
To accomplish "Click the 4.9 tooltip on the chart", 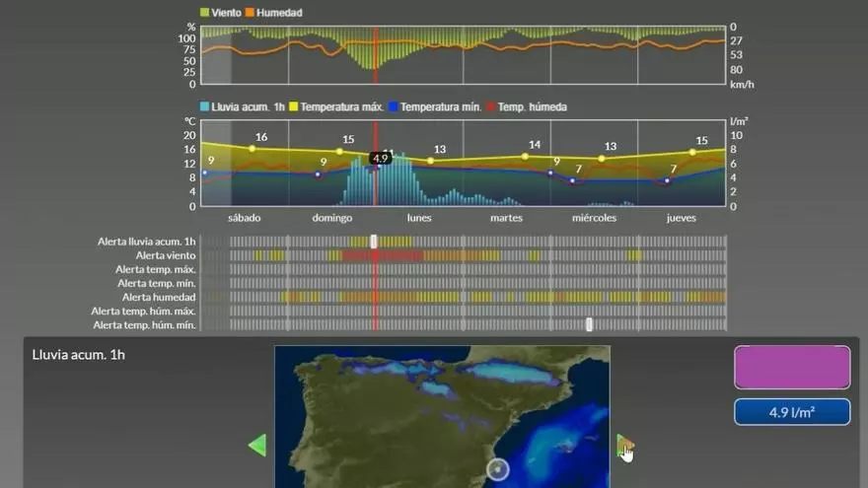I will pyautogui.click(x=382, y=158).
